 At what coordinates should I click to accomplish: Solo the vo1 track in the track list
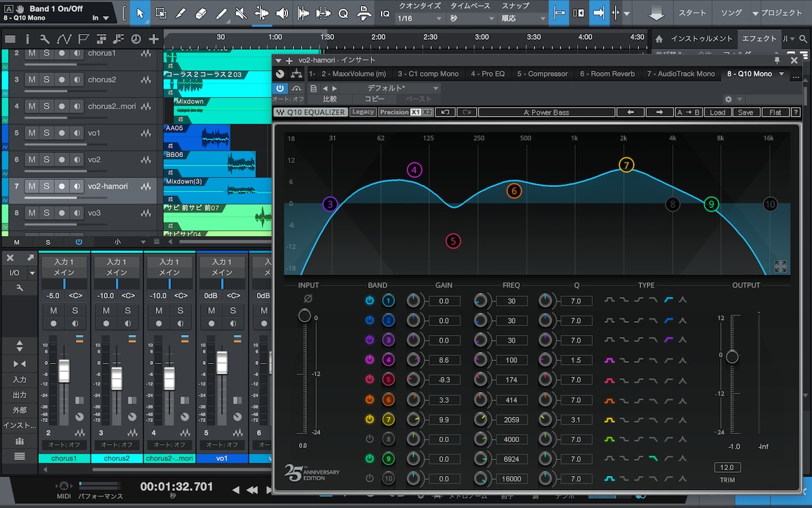(47, 133)
